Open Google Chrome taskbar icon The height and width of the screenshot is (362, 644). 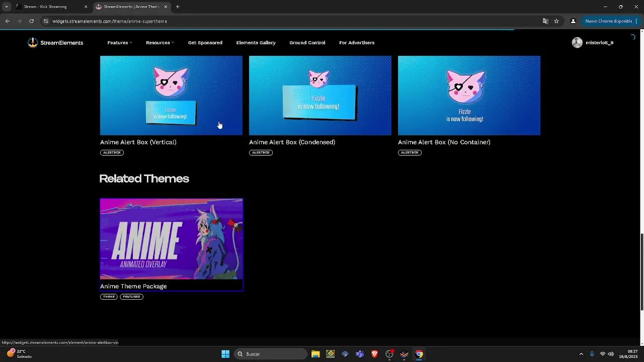pos(419,354)
